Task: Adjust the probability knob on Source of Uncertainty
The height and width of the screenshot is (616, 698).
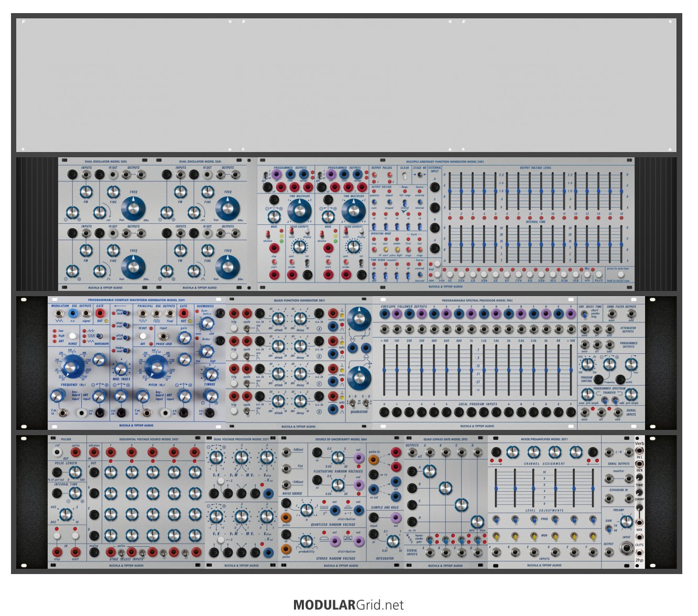Action: click(x=307, y=541)
